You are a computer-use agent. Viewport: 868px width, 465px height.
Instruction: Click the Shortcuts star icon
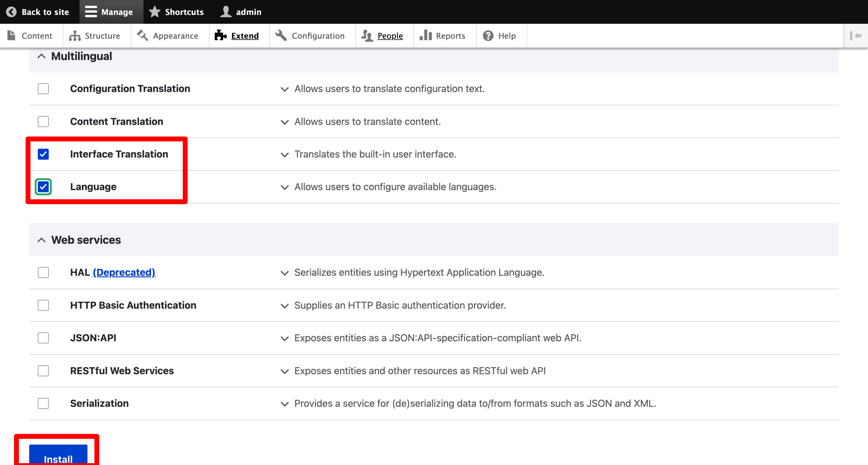pos(155,12)
